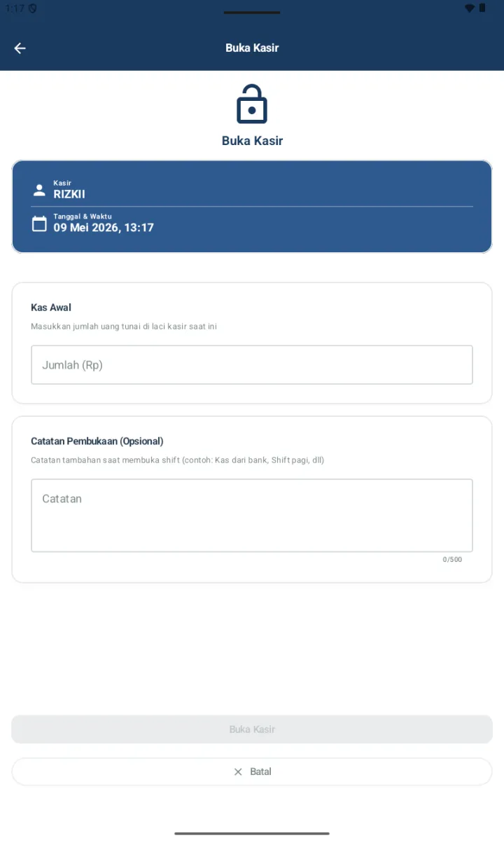Tap the status bar clock
The width and height of the screenshot is (504, 845).
(x=14, y=8)
